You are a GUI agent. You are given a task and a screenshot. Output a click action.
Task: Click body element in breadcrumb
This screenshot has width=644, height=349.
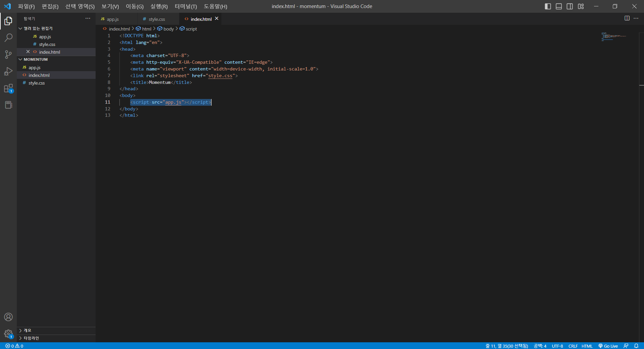[x=166, y=29]
